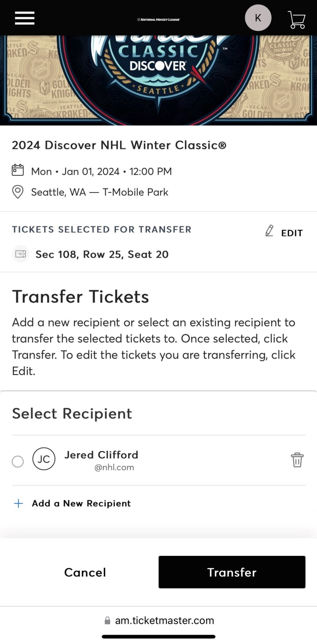Cancel the ticket transfer
Screen dimensions: 317x644
(x=85, y=572)
